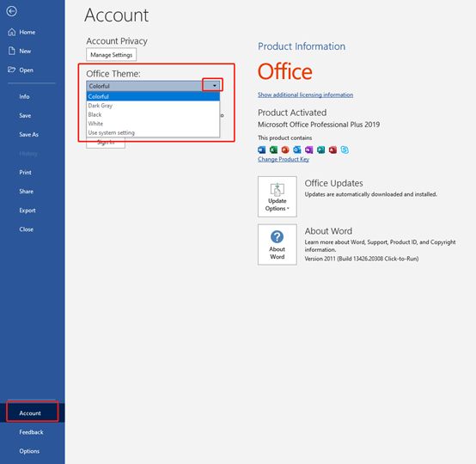Click the Word app icon under product contains
The height and width of the screenshot is (464, 476).
click(261, 150)
